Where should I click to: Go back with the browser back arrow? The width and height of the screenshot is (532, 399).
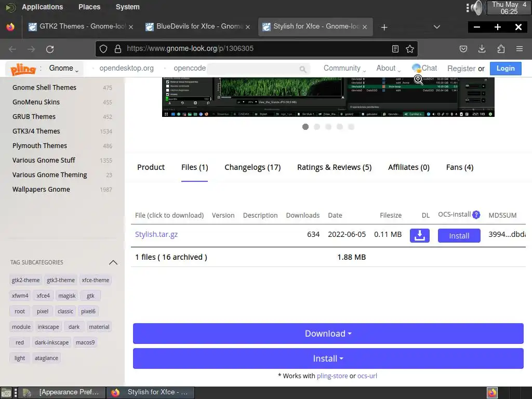[x=12, y=49]
